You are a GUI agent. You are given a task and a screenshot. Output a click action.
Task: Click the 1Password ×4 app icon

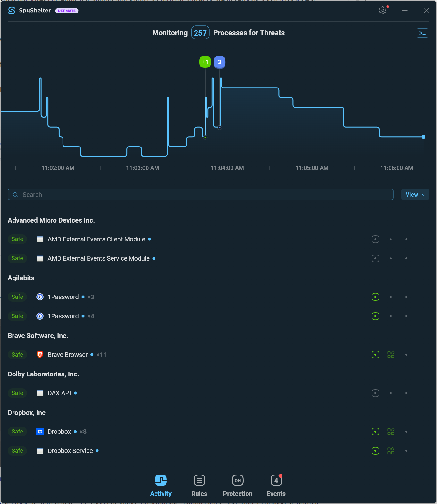click(x=40, y=316)
